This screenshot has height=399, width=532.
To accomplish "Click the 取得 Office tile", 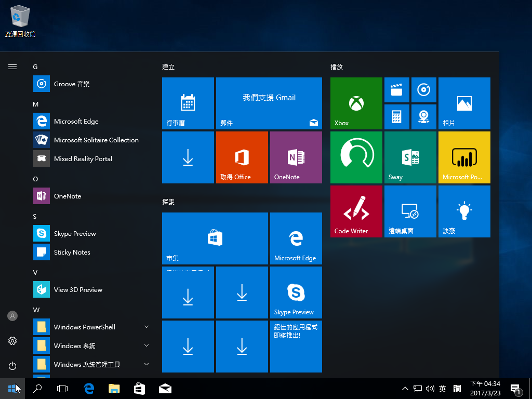I will (242, 157).
